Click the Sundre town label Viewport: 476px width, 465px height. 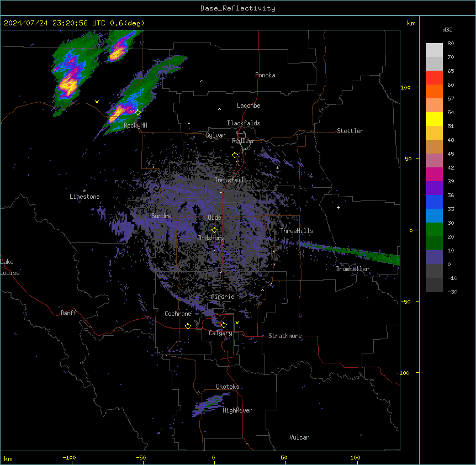pyautogui.click(x=161, y=216)
